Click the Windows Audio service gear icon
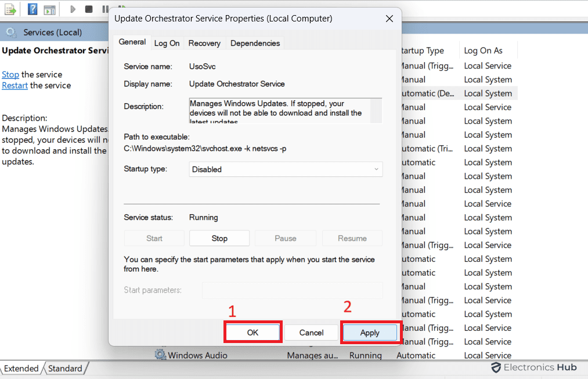The image size is (588, 379). (160, 355)
